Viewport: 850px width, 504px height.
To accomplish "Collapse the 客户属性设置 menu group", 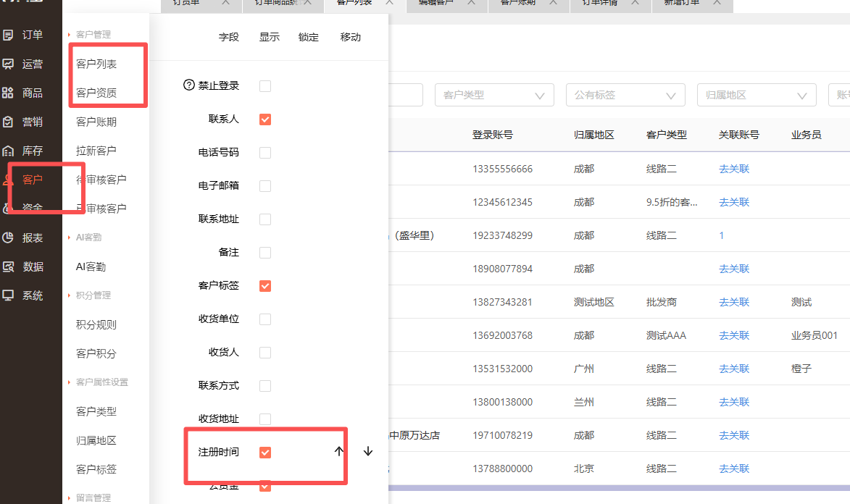I will 98,382.
